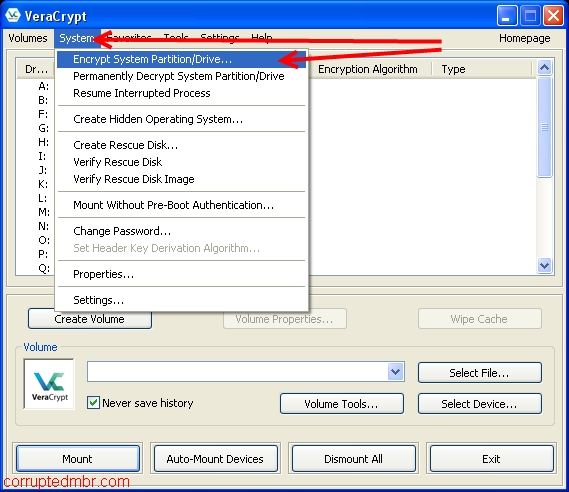Click the drive list scroll down arrow

tap(544, 266)
